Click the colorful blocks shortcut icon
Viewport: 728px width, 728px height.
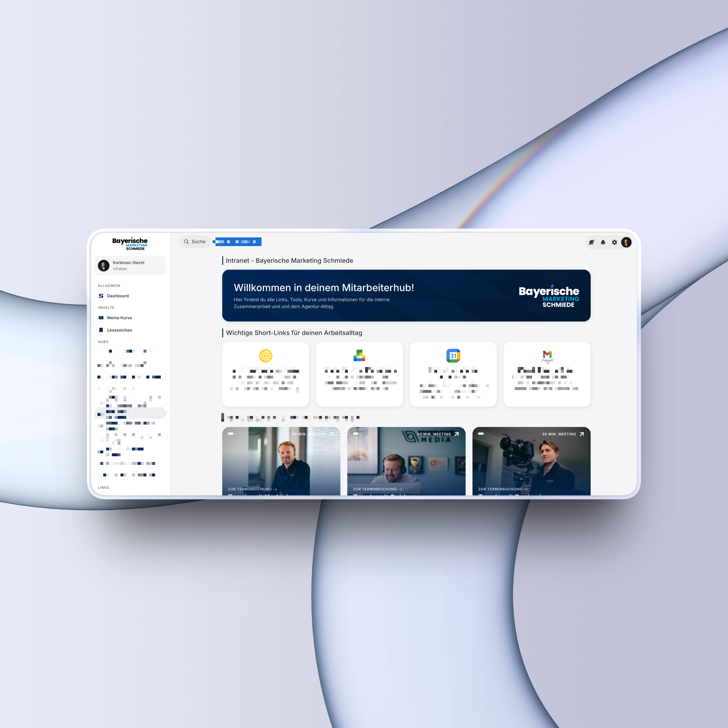click(x=359, y=356)
